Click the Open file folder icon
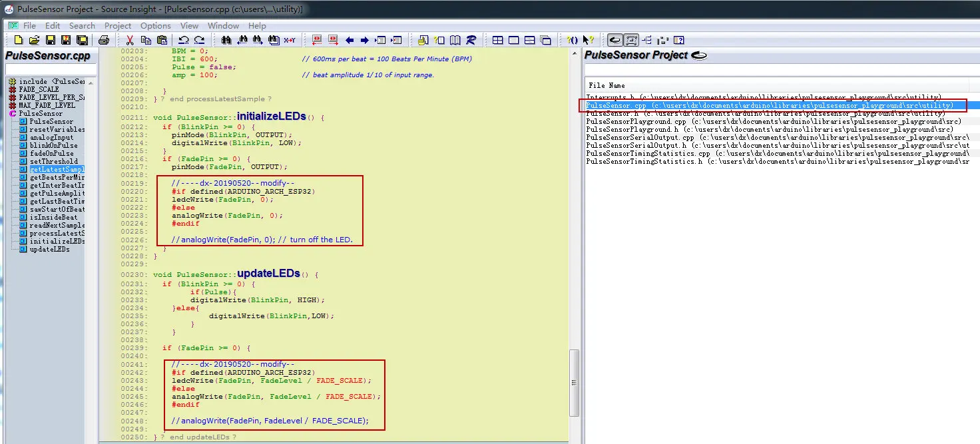The height and width of the screenshot is (444, 980). [35, 40]
